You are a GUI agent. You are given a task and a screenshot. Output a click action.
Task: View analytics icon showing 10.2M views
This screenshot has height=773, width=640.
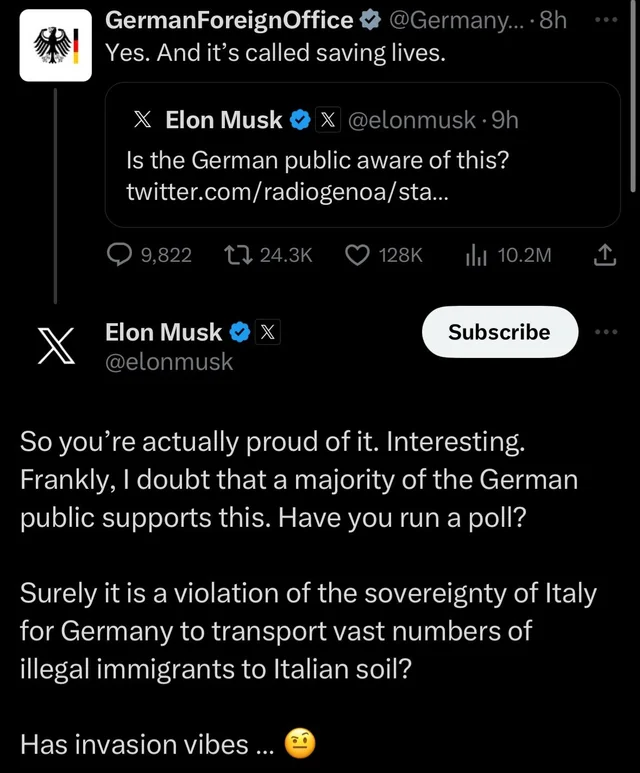click(x=476, y=255)
